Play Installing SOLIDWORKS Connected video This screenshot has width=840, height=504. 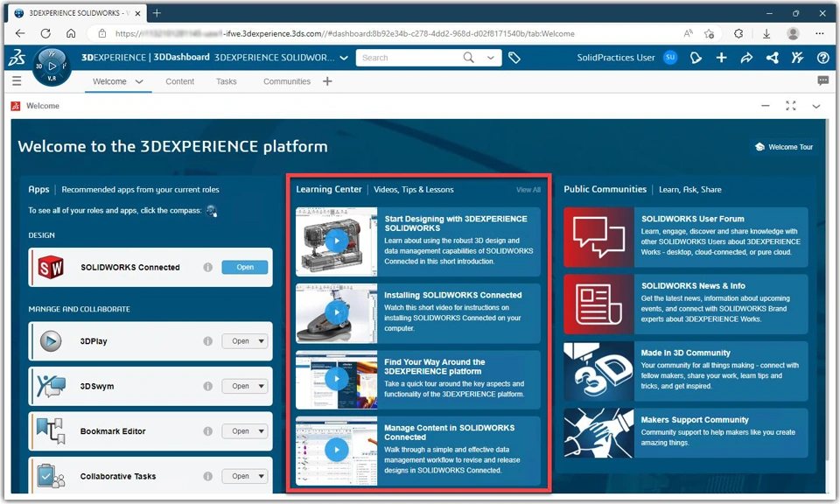(x=336, y=312)
